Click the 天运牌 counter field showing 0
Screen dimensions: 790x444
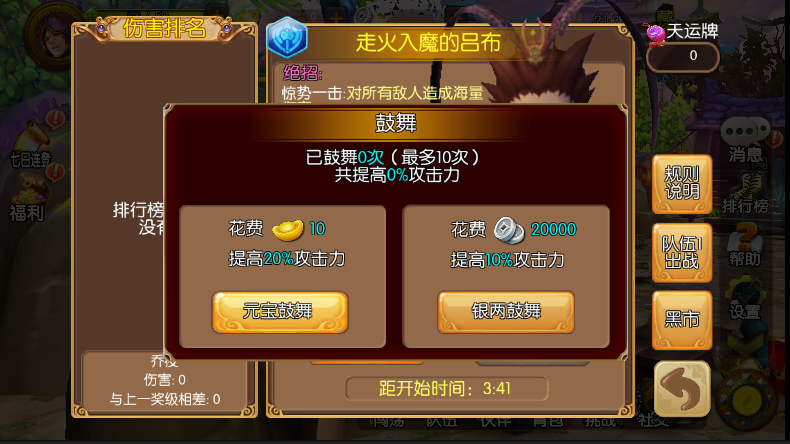683,56
